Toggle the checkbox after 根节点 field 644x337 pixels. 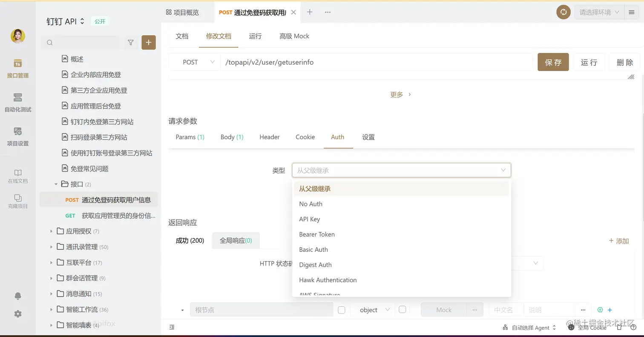click(341, 310)
